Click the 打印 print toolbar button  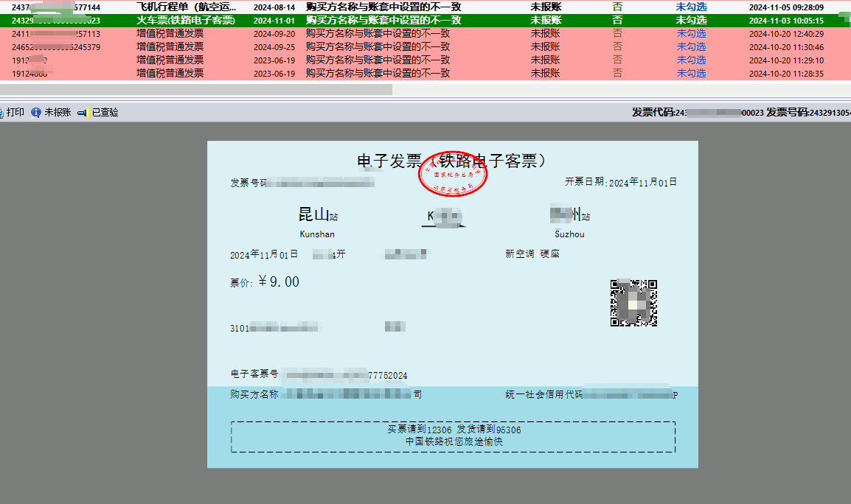click(x=12, y=112)
